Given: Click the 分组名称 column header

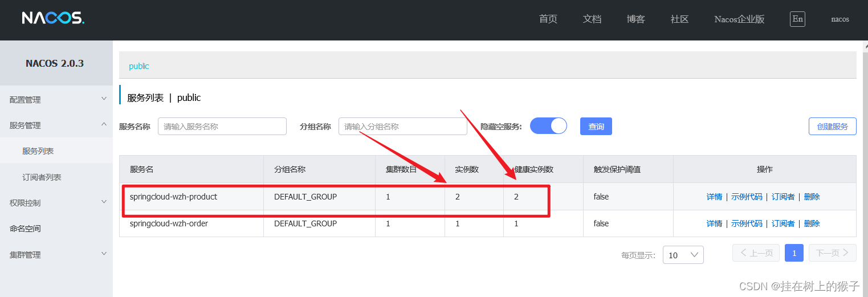Looking at the screenshot, I should point(290,169).
